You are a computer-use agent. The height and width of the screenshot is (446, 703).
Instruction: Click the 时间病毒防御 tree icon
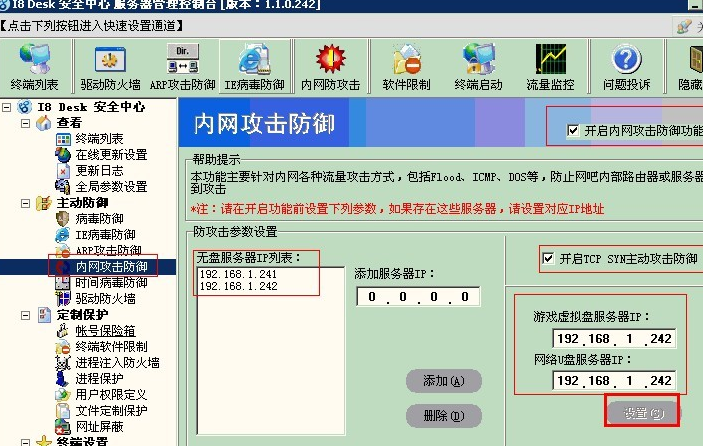tap(63, 282)
